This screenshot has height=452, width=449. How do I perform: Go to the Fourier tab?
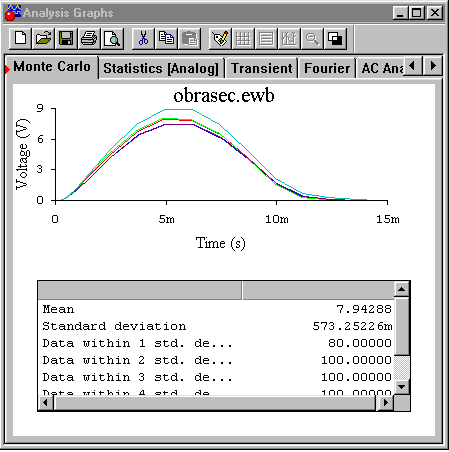tap(327, 68)
